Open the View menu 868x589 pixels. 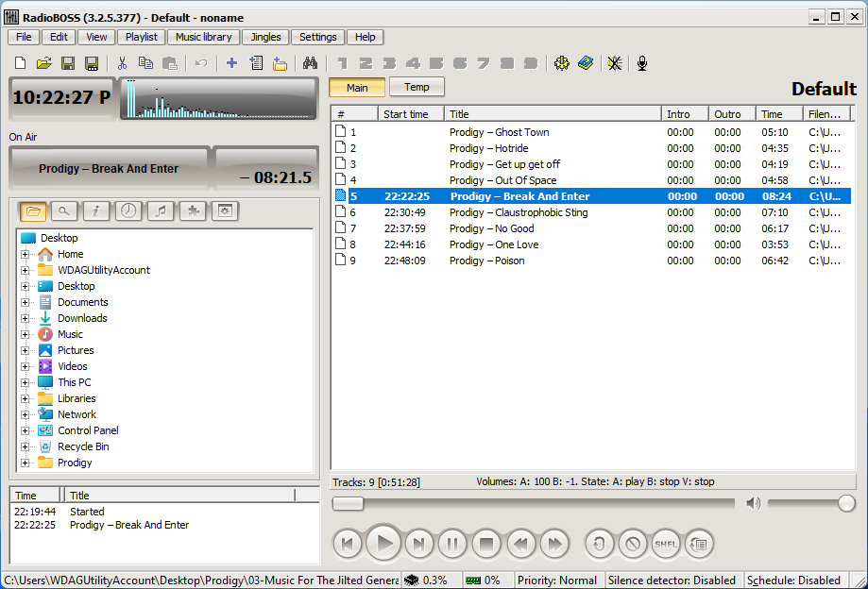[96, 37]
